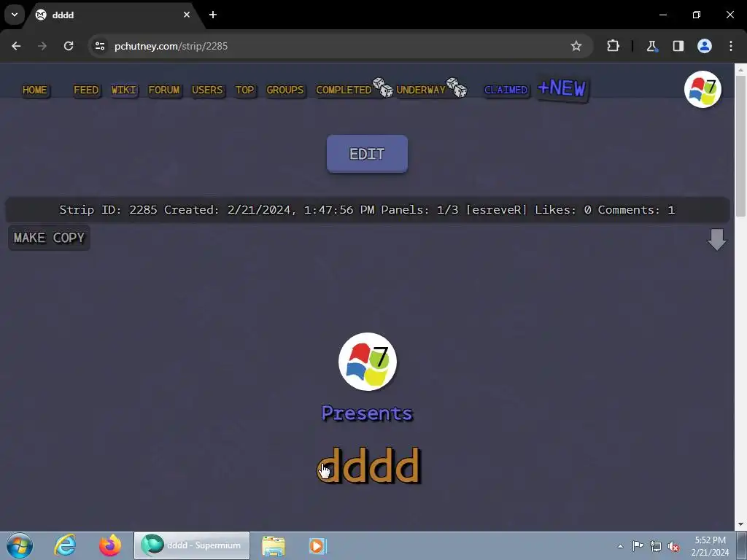The image size is (747, 560).
Task: Go to the TOP strips page
Action: [244, 90]
